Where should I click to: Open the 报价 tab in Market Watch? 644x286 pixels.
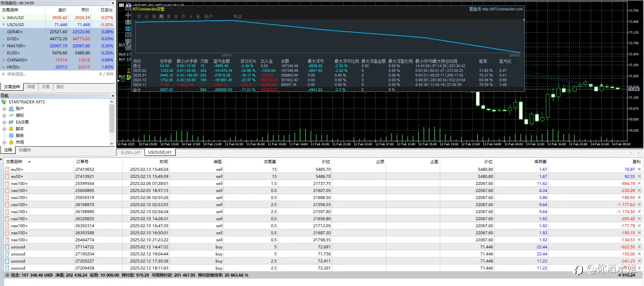click(60, 87)
